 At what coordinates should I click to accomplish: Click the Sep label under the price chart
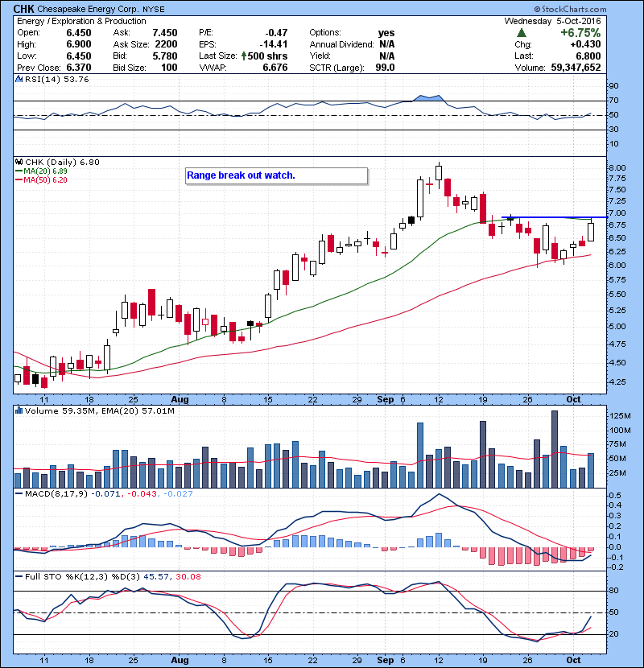point(386,400)
